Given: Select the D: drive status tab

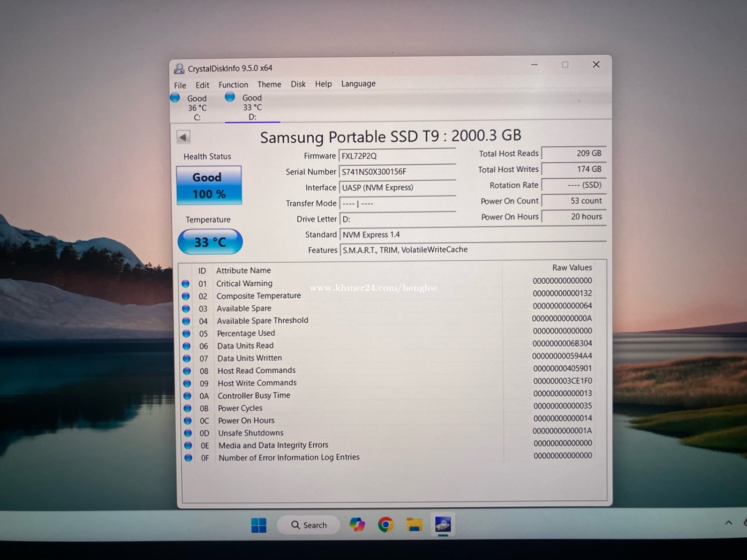Looking at the screenshot, I should tap(252, 108).
